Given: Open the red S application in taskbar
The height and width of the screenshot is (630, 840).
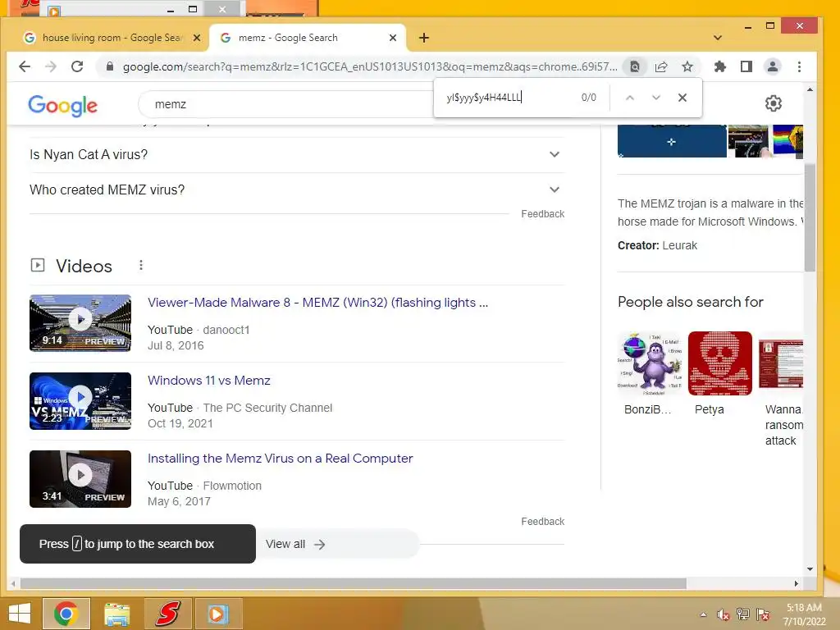Looking at the screenshot, I should coord(167,614).
